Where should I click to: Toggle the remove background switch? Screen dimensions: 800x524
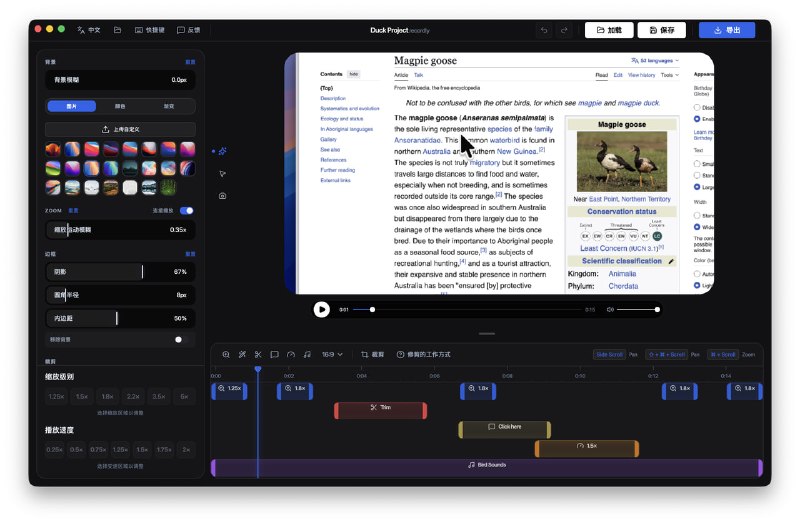coord(182,339)
